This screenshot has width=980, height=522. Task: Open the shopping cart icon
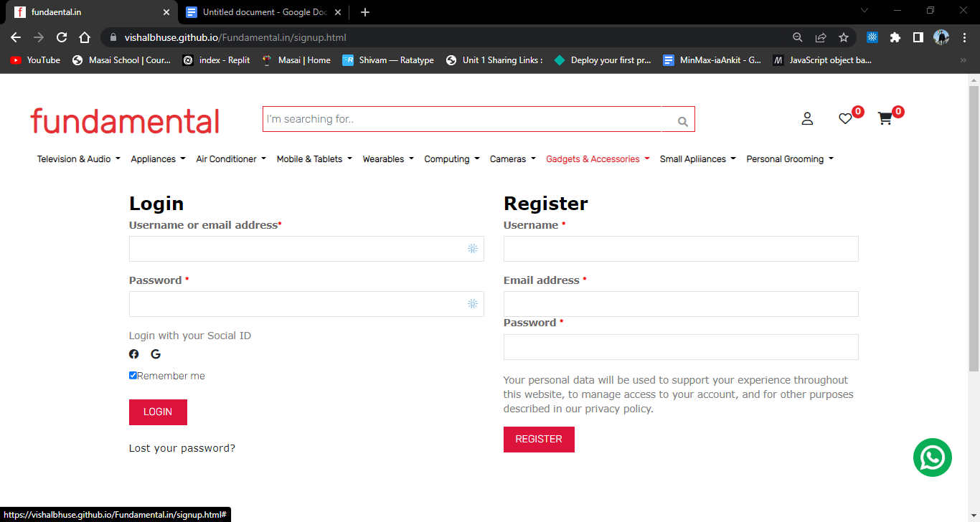885,119
